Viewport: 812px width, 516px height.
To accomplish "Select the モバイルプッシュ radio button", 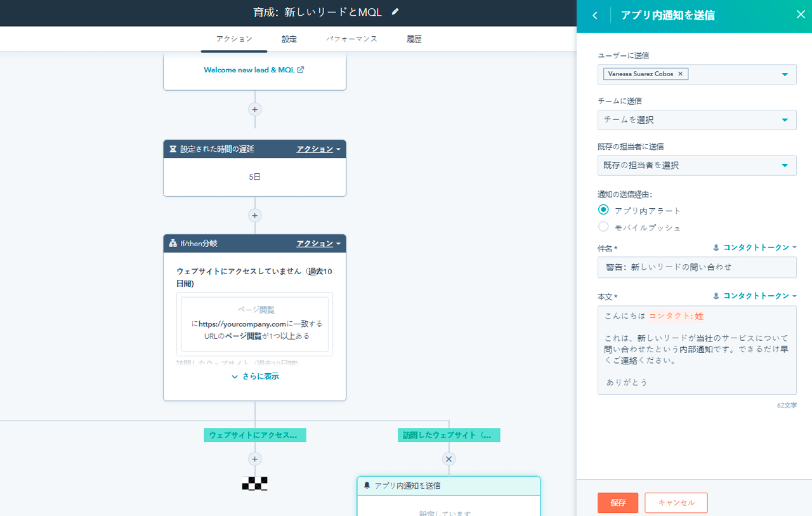I will 602,227.
